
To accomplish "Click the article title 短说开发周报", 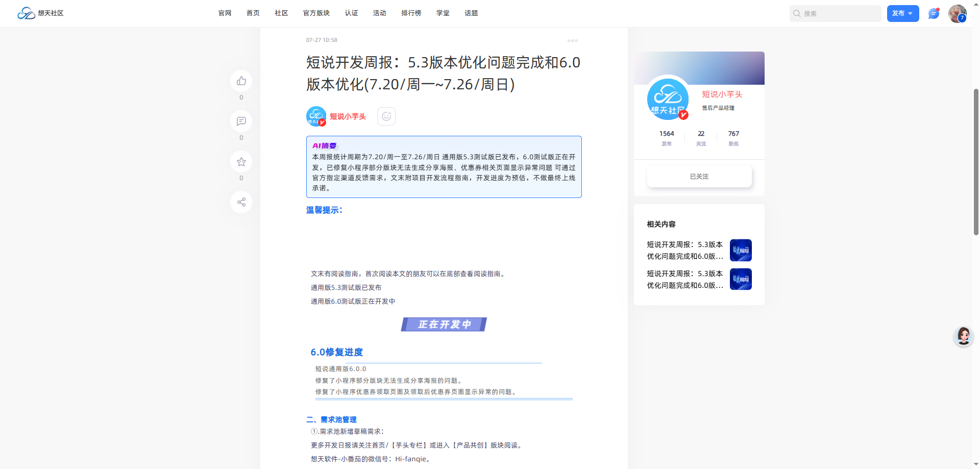I will point(443,73).
